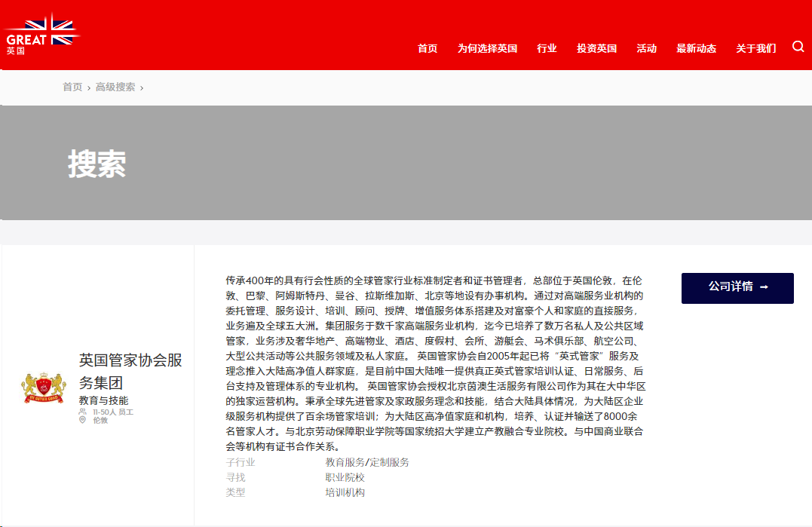Select the 教育服务/定制服务 sub-industry value
Image resolution: width=812 pixels, height=527 pixels.
(x=367, y=462)
